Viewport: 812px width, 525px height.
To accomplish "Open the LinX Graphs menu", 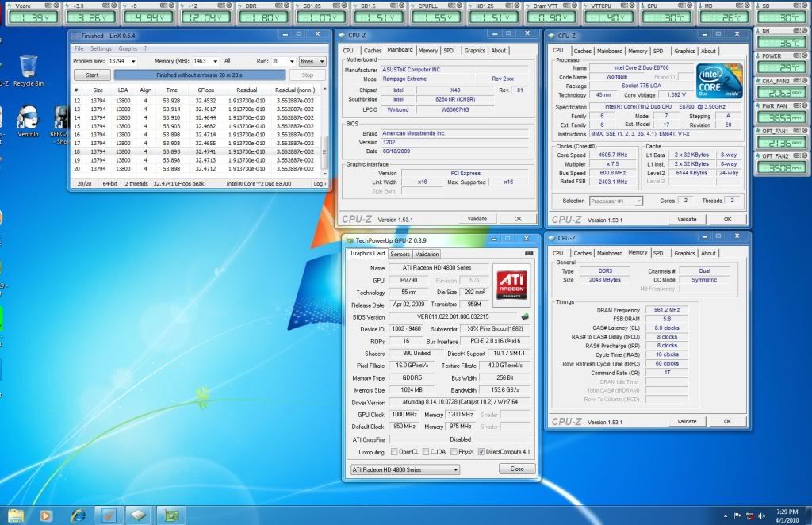I will coord(128,48).
